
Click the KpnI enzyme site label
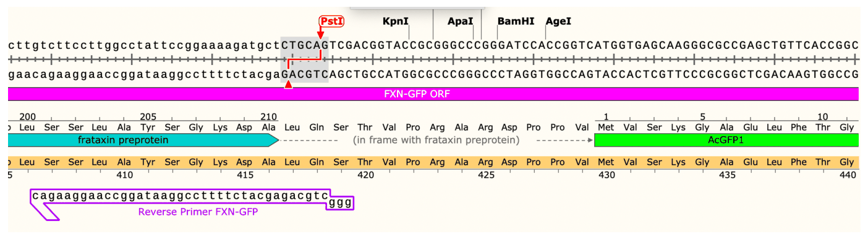point(396,21)
